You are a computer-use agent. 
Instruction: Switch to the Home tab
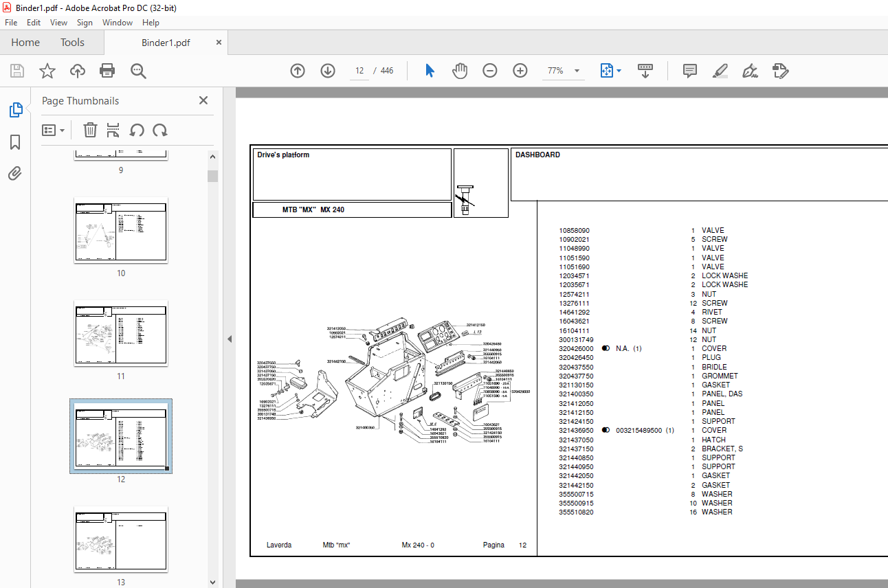click(25, 42)
